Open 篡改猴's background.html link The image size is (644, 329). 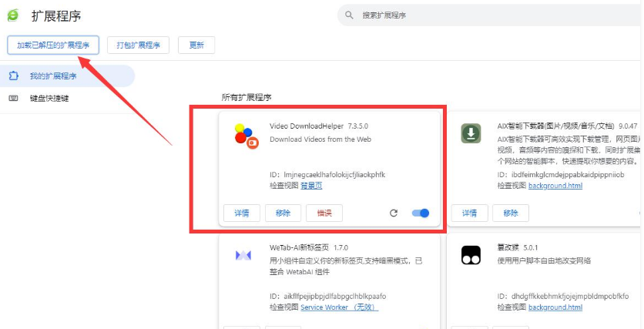tap(555, 307)
